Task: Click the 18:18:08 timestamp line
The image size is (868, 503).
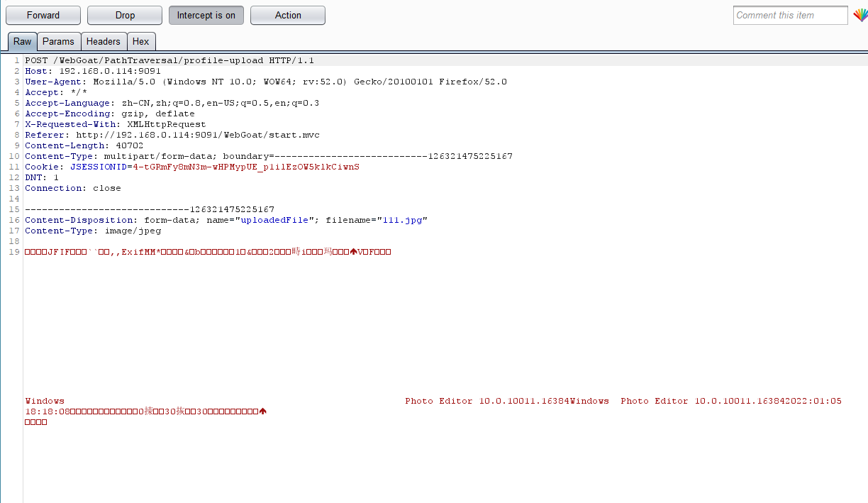Action: tap(145, 411)
